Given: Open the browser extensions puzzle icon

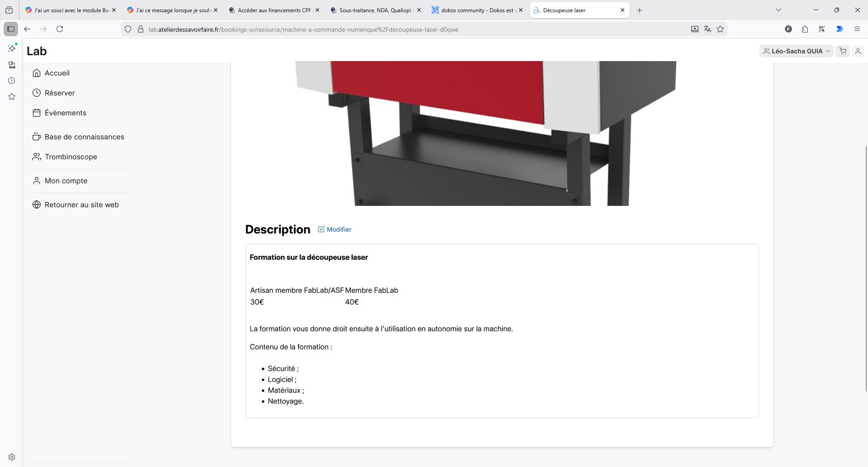Looking at the screenshot, I should click(x=805, y=29).
